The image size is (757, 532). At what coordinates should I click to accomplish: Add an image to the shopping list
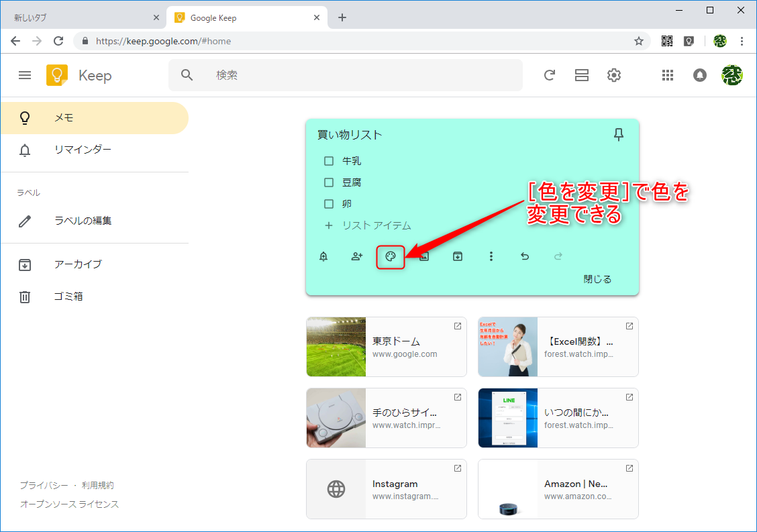click(423, 256)
